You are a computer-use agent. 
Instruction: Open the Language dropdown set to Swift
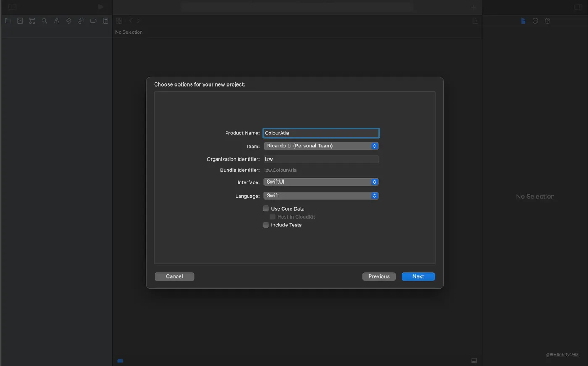coord(321,196)
